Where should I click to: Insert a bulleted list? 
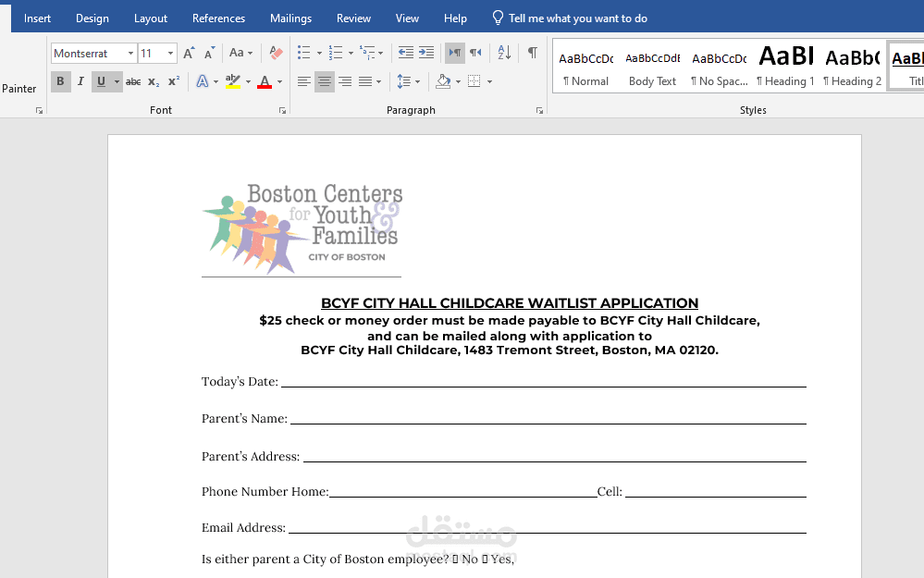[304, 53]
